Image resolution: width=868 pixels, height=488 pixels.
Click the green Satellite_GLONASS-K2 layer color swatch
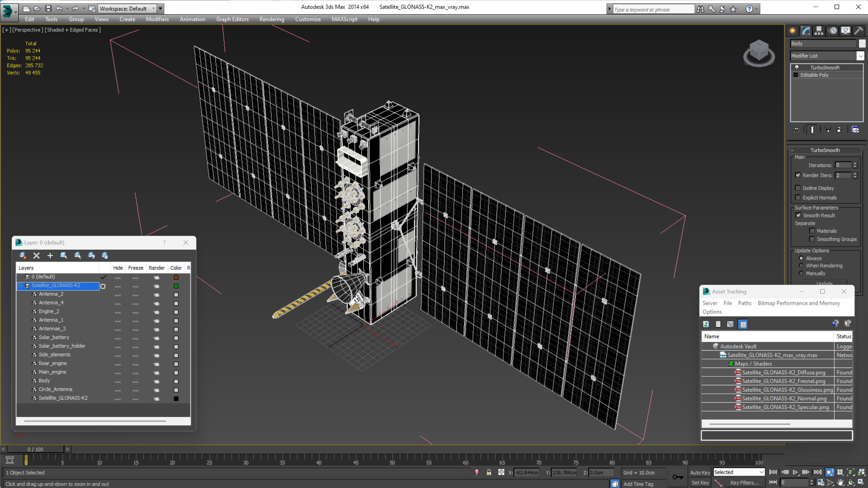click(x=176, y=286)
